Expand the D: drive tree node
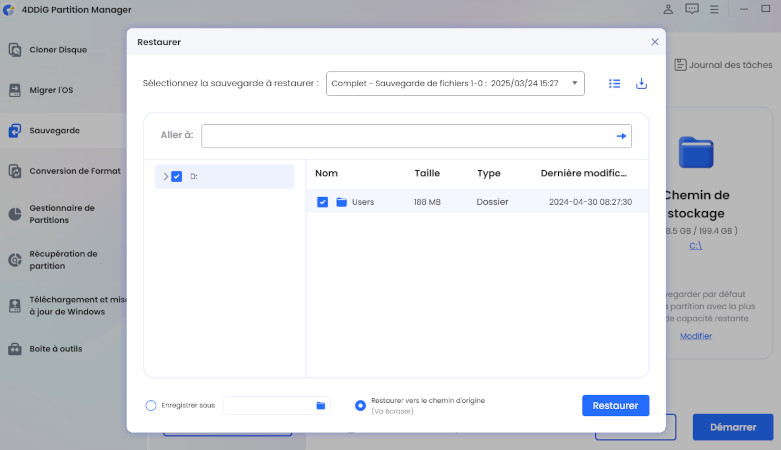This screenshot has width=781, height=450. pos(165,176)
